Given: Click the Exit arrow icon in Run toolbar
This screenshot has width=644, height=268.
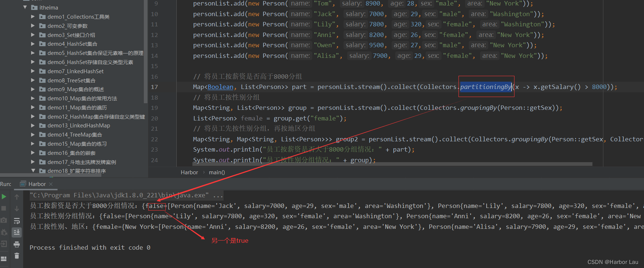Looking at the screenshot, I should [4, 244].
